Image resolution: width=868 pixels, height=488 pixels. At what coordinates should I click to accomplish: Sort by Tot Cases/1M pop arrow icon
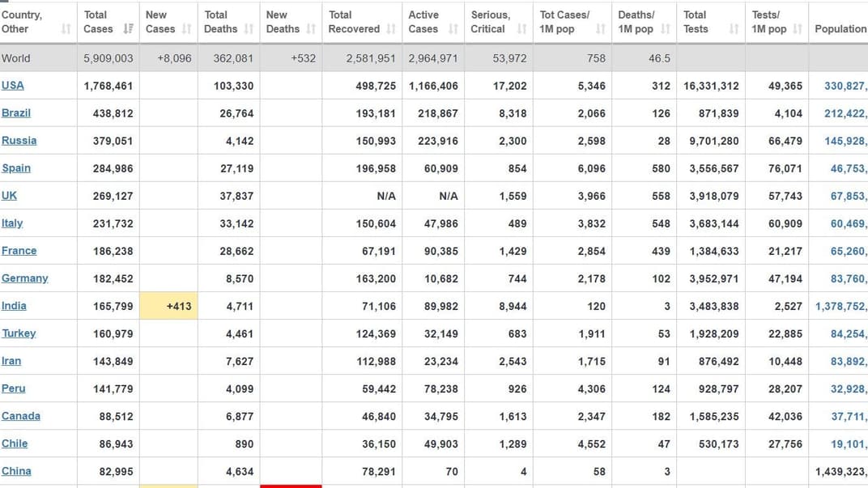600,29
